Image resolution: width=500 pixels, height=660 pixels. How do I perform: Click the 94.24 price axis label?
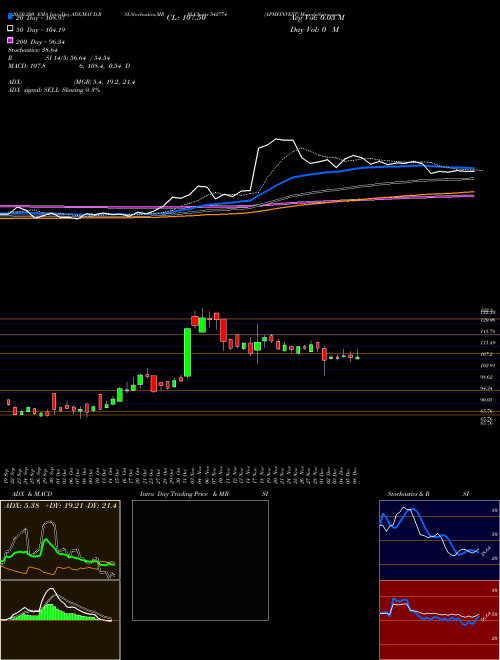point(487,388)
